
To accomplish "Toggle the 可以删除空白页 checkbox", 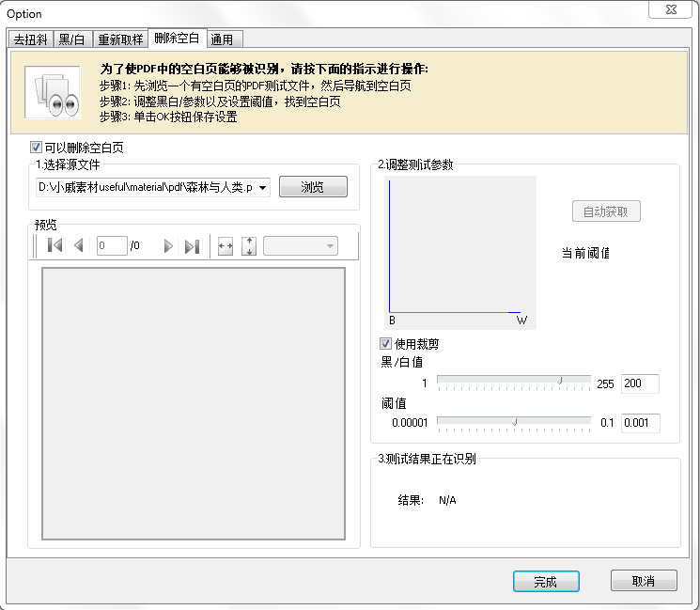I will coord(37,148).
